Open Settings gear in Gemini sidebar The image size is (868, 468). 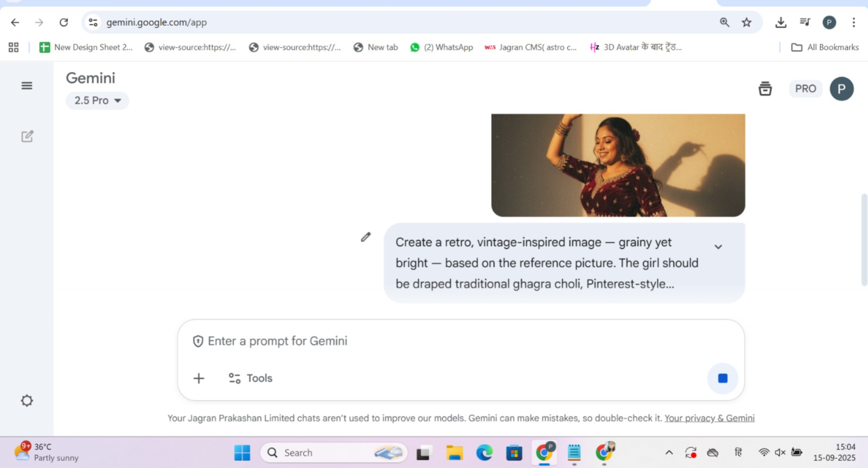tap(27, 401)
